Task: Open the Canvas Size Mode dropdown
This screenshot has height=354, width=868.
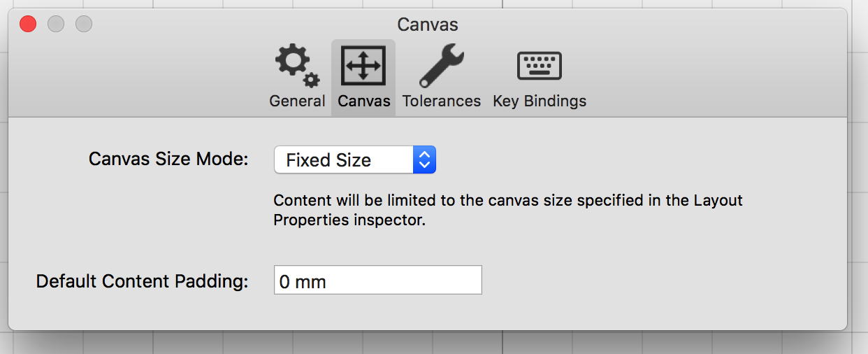Action: coord(355,160)
